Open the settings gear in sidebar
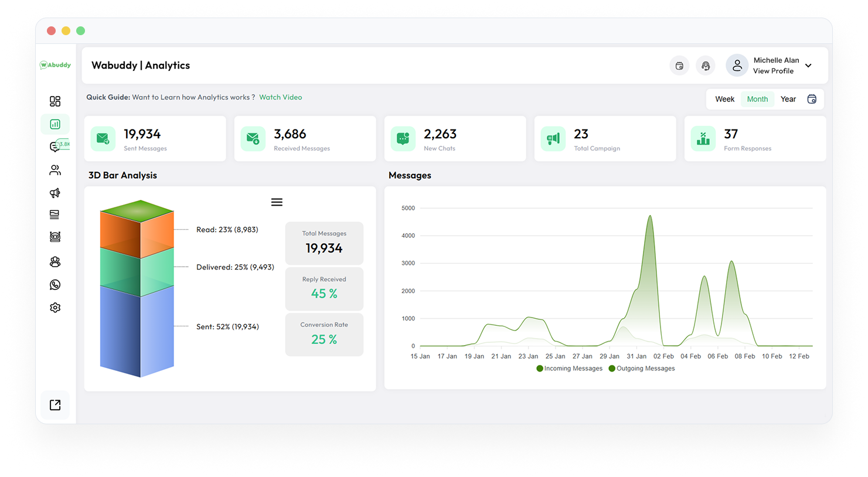868x477 pixels. coord(55,307)
